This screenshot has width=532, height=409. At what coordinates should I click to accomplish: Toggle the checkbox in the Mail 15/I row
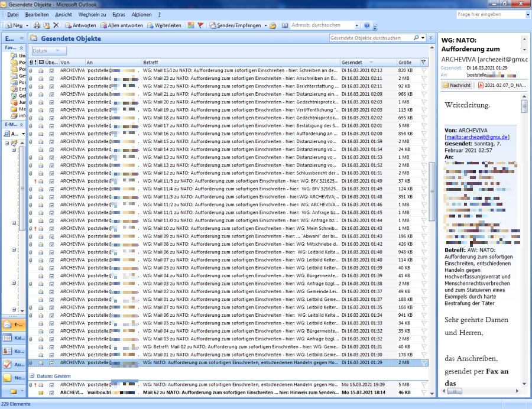(51, 70)
